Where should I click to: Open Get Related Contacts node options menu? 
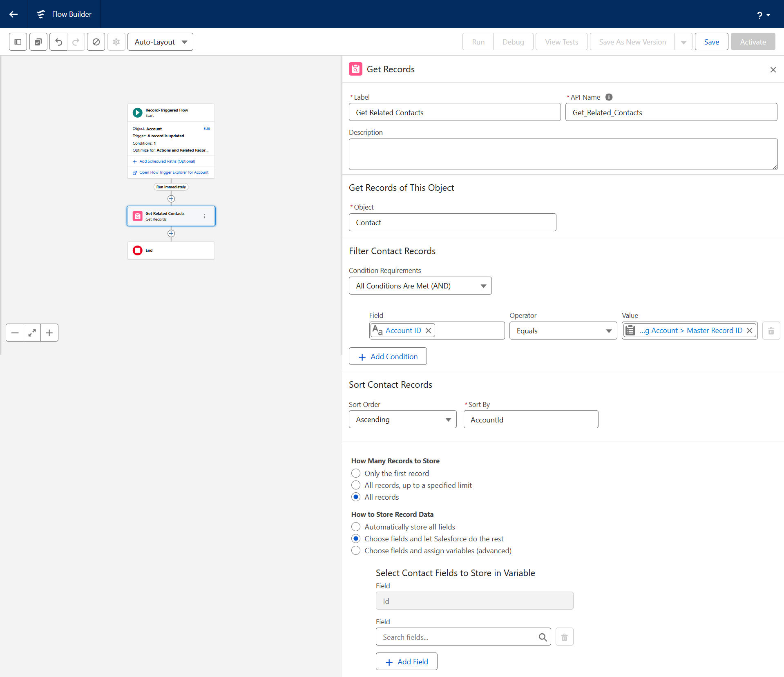point(205,216)
